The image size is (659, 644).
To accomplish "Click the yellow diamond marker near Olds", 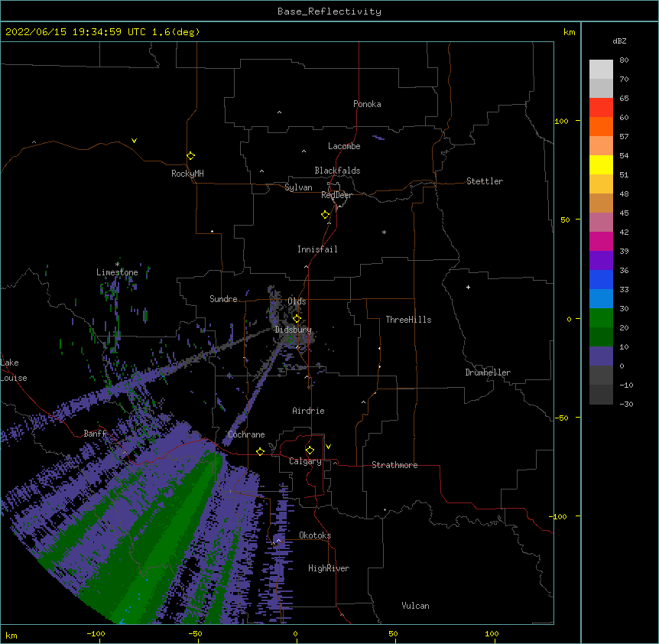I will [x=297, y=319].
